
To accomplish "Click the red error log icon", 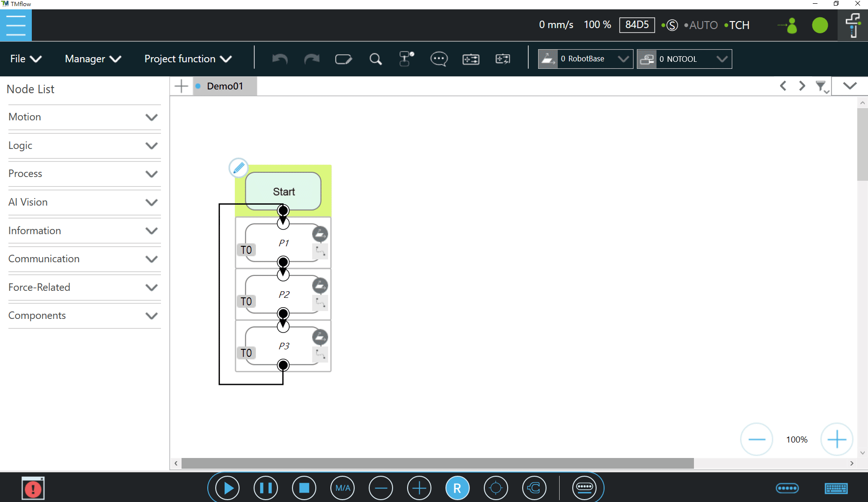I will tap(33, 488).
